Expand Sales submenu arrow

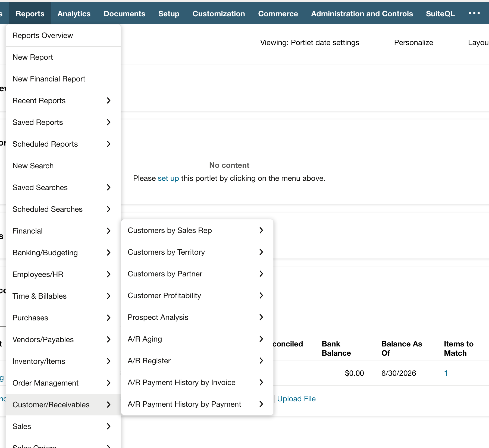[108, 426]
